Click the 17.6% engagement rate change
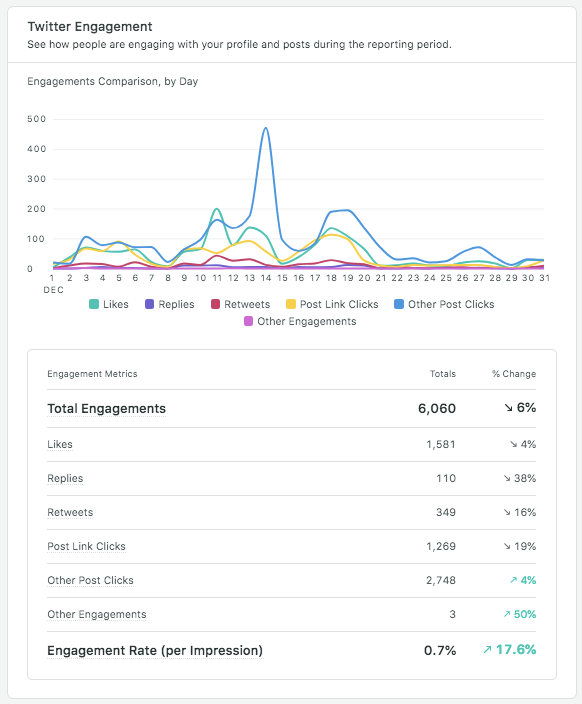Viewport: 582px width, 704px height. 516,650
